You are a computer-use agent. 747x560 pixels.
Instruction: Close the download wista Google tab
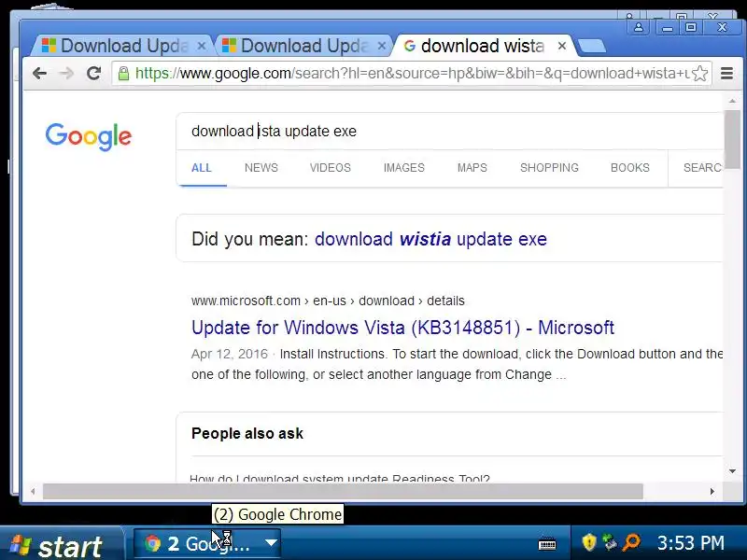[x=562, y=46]
